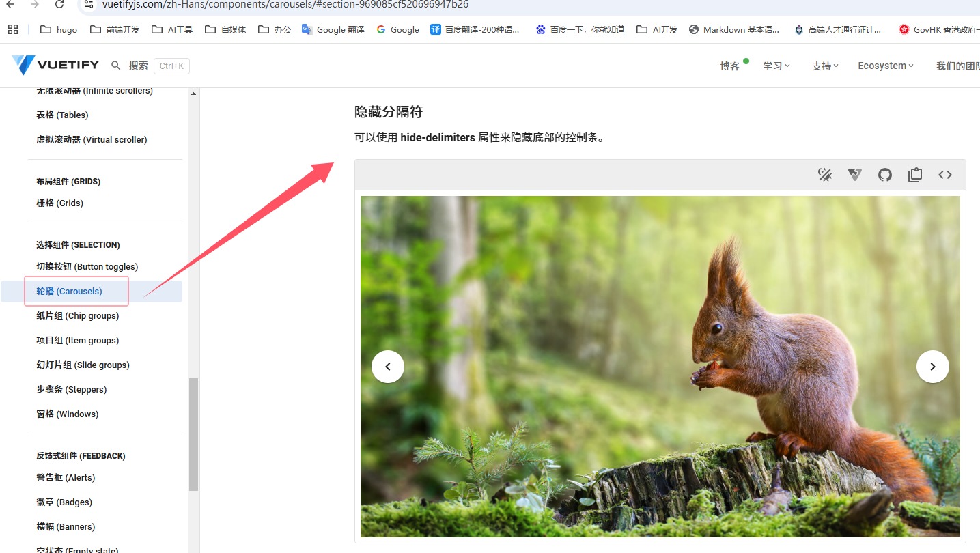
Task: Open Google 翻译 bookmark
Action: coord(333,29)
